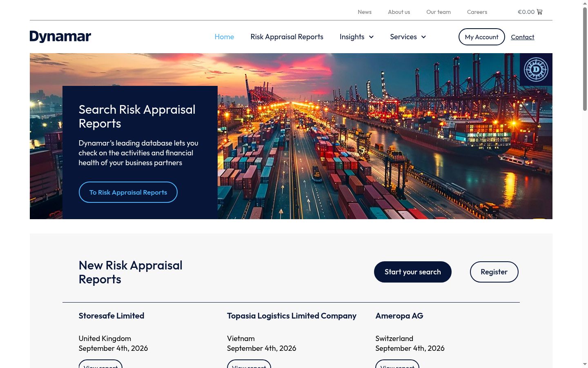
Task: Open Topasia Logistics Limited Company title
Action: 292,316
